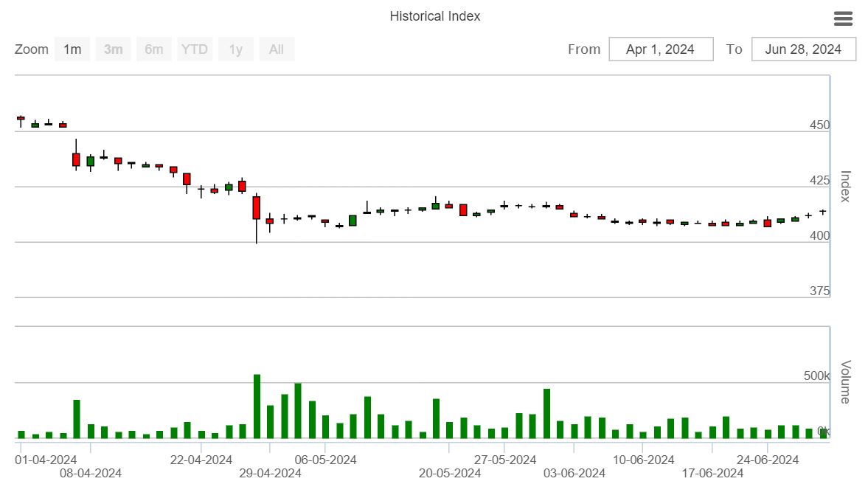Set zoom range to 1m
868x498 pixels.
[x=72, y=49]
